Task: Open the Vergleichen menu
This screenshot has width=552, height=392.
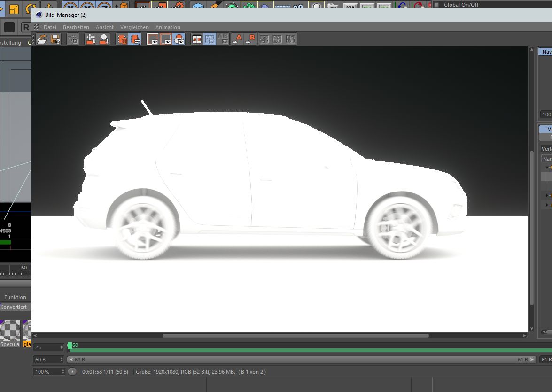Action: coord(134,27)
